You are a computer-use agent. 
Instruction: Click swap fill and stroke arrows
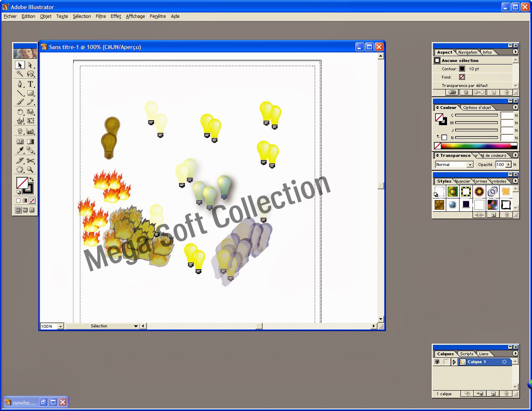(x=31, y=180)
